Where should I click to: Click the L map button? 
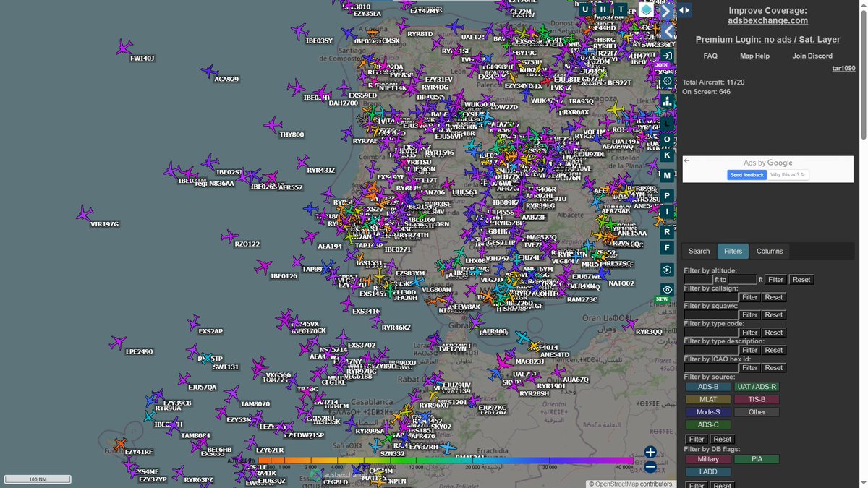pos(667,122)
